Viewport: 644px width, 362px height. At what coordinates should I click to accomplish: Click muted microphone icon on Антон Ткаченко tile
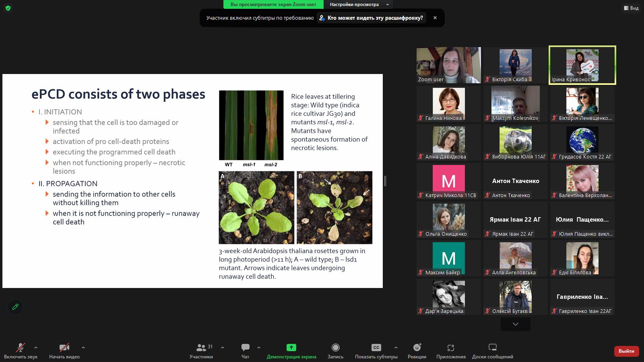tap(488, 195)
